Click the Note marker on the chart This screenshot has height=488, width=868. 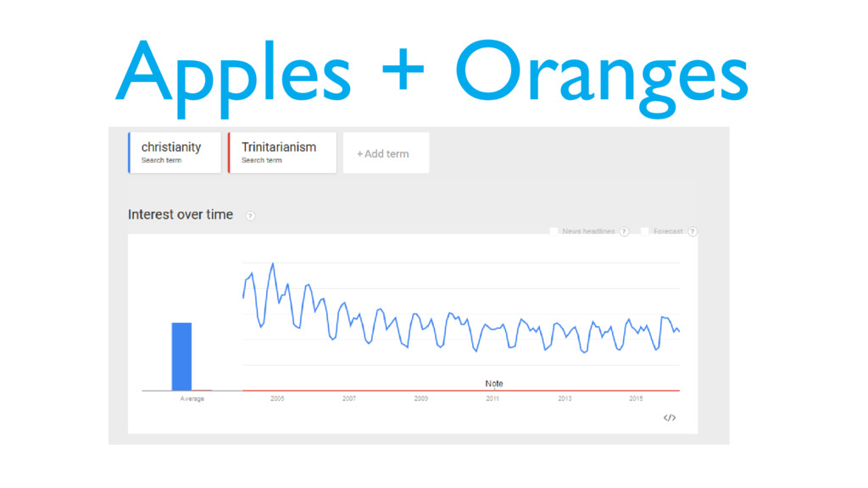click(x=494, y=384)
